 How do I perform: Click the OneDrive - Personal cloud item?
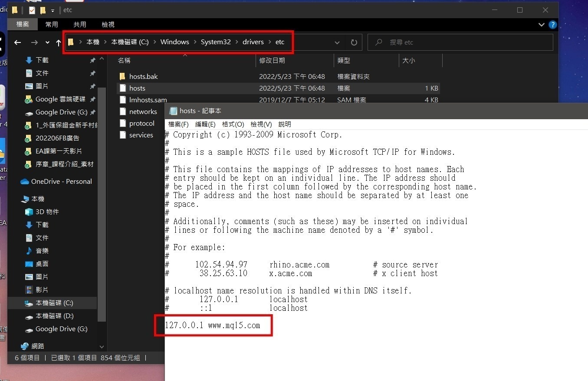coord(61,181)
